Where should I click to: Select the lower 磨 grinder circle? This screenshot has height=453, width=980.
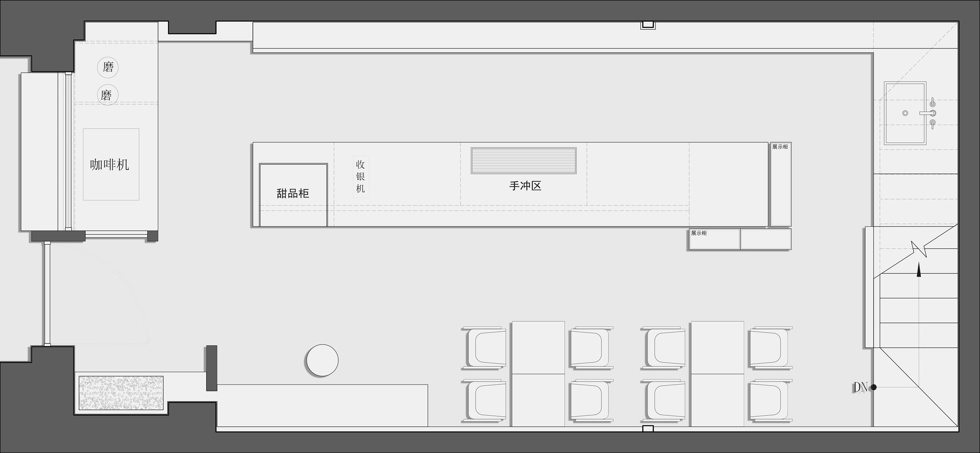point(107,95)
